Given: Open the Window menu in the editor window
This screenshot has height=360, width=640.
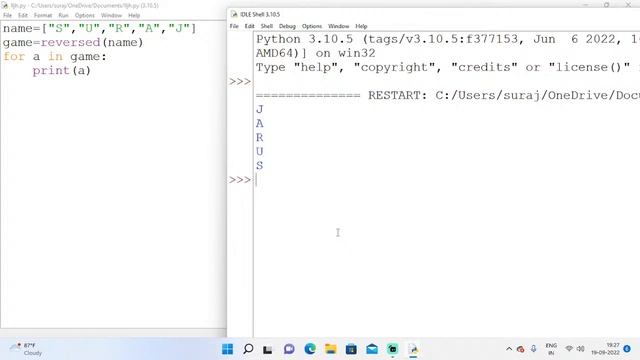Looking at the screenshot, I should 111,16.
